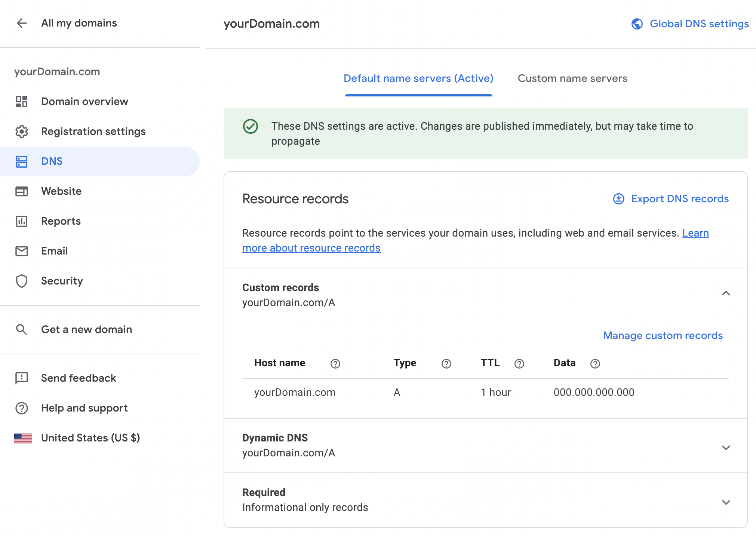Open help tooltip next to Host name

[x=335, y=364]
